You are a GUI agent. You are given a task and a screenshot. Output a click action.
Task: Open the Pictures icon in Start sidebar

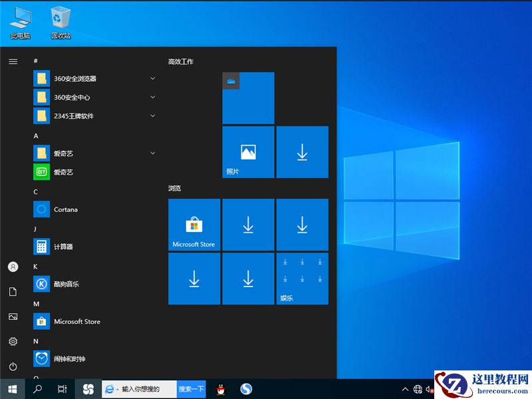coord(13,317)
